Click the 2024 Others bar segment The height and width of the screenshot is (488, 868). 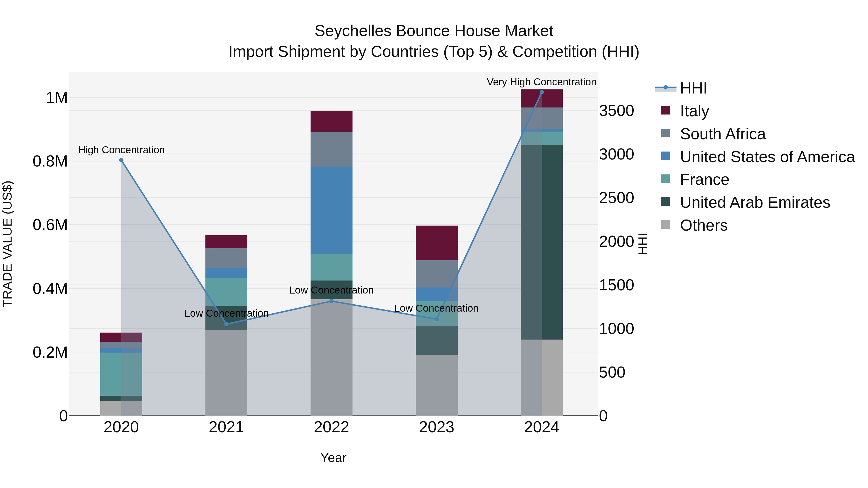point(542,378)
